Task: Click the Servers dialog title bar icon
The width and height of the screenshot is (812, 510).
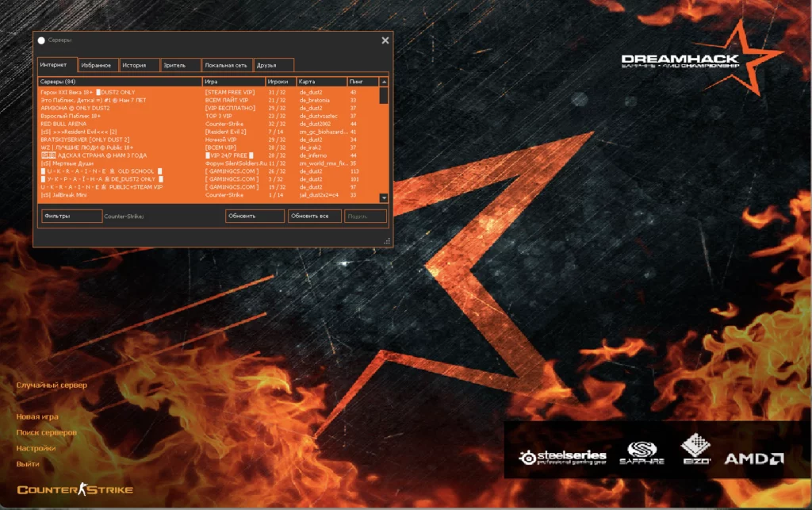Action: pyautogui.click(x=40, y=40)
